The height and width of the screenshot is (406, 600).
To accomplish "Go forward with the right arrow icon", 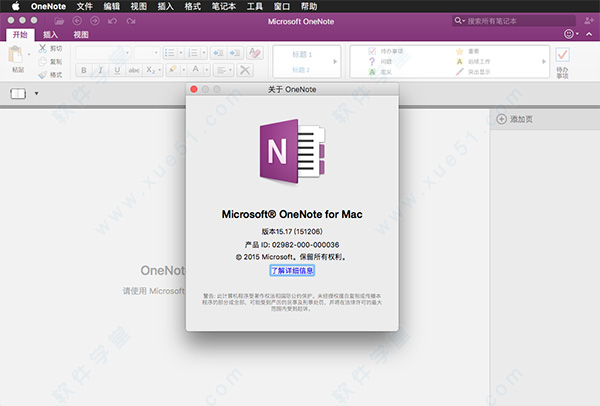I will [95, 21].
